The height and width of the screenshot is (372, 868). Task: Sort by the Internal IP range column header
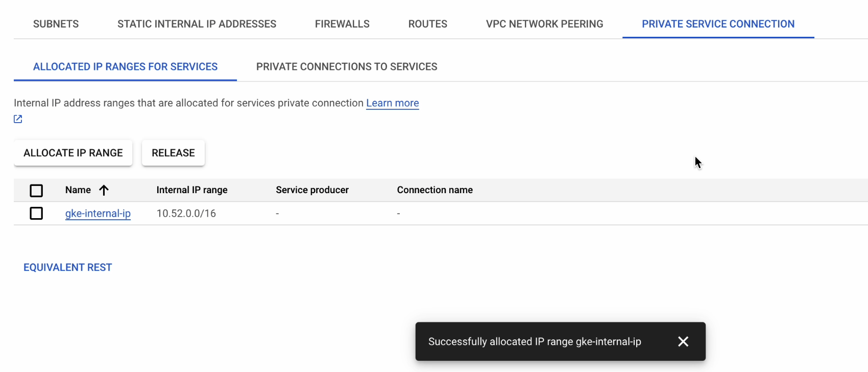pos(192,190)
